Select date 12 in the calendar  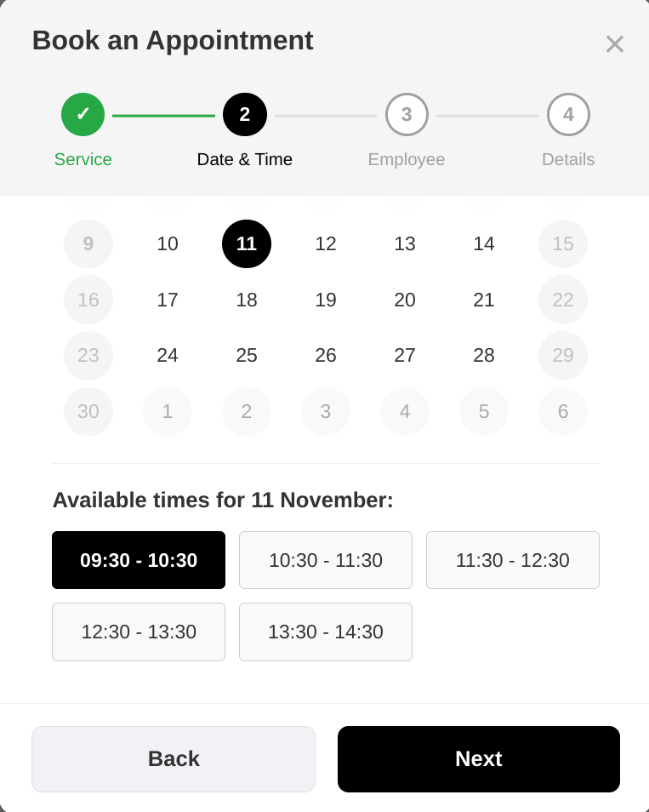[326, 244]
